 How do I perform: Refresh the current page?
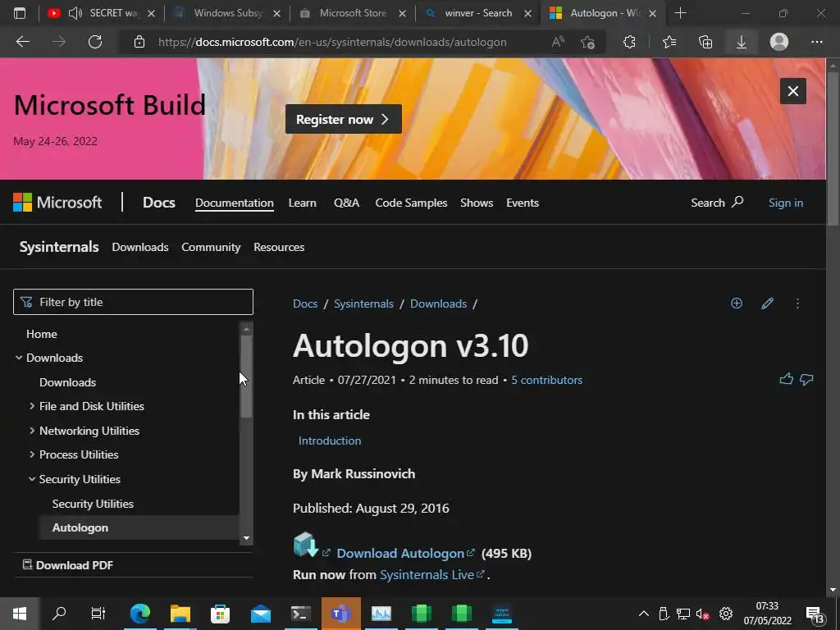coord(95,42)
